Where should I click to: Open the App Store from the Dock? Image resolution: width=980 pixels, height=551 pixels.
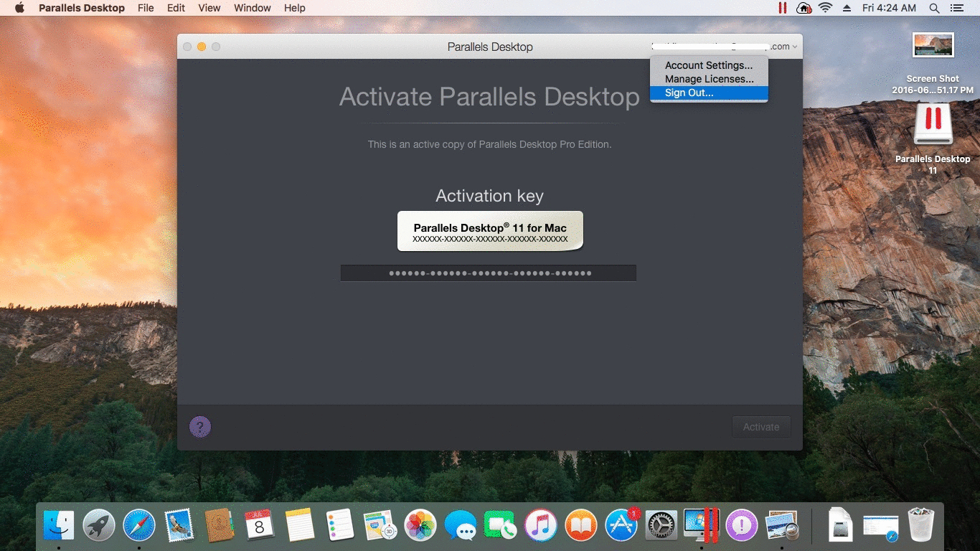click(x=620, y=525)
